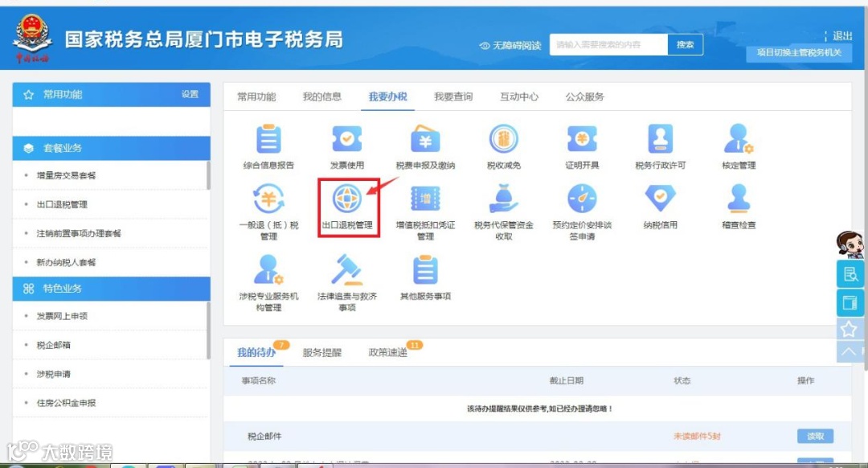The height and width of the screenshot is (468, 868).
Task: Click the star favorites icon in right sidebar
Action: [x=849, y=330]
